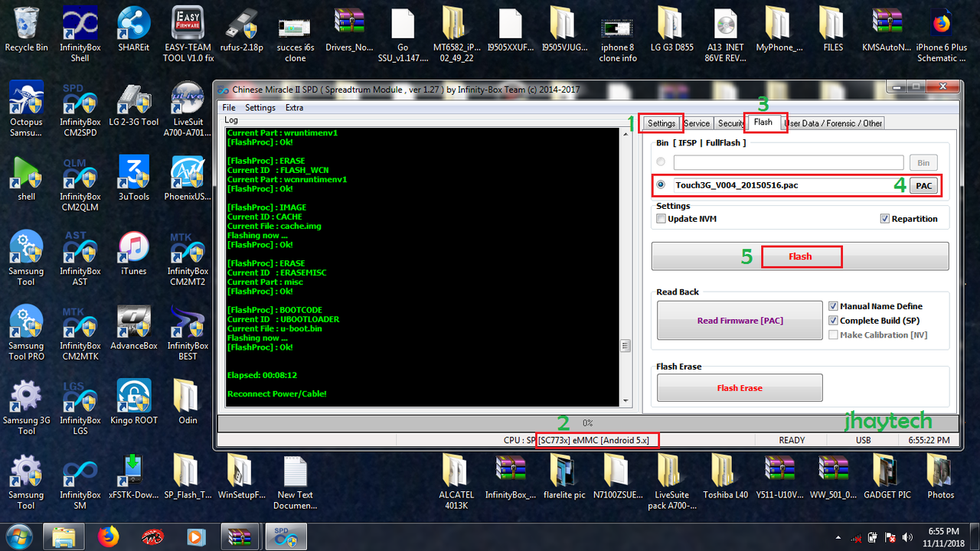Show hidden system tray icons

click(838, 537)
